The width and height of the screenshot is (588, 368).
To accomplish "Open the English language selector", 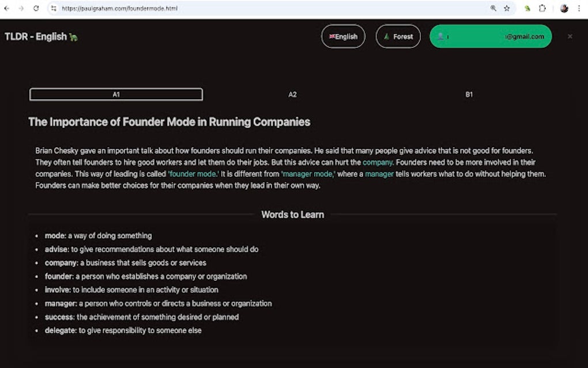I will [343, 36].
